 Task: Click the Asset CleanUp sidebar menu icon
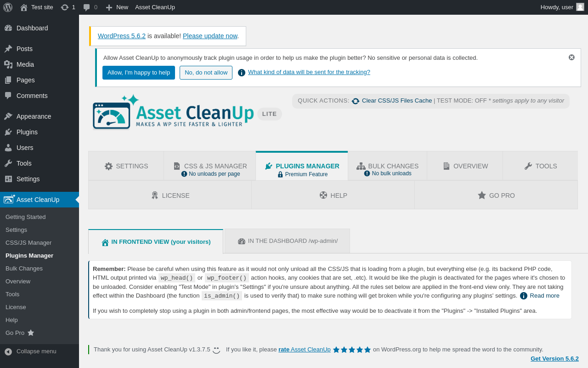tap(9, 199)
